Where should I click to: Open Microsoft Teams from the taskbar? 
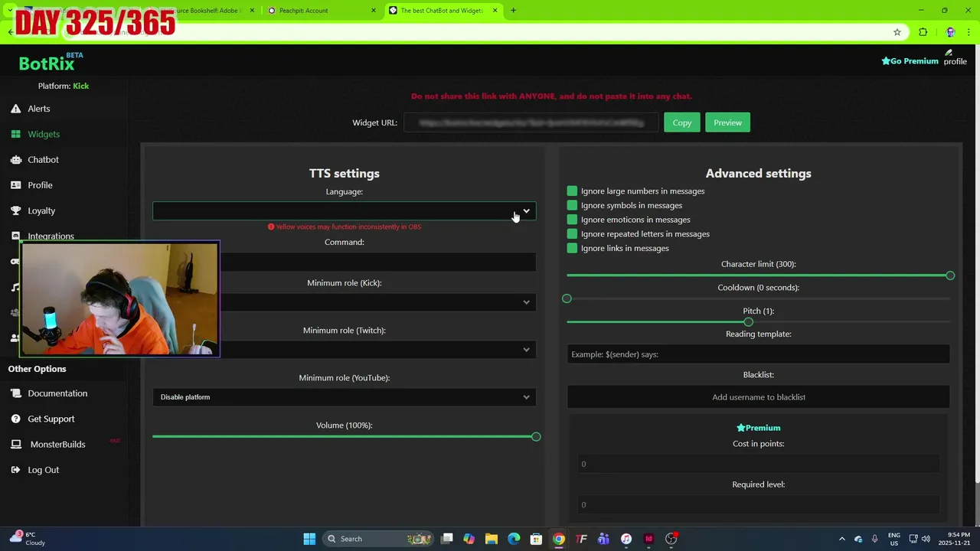pos(603,539)
